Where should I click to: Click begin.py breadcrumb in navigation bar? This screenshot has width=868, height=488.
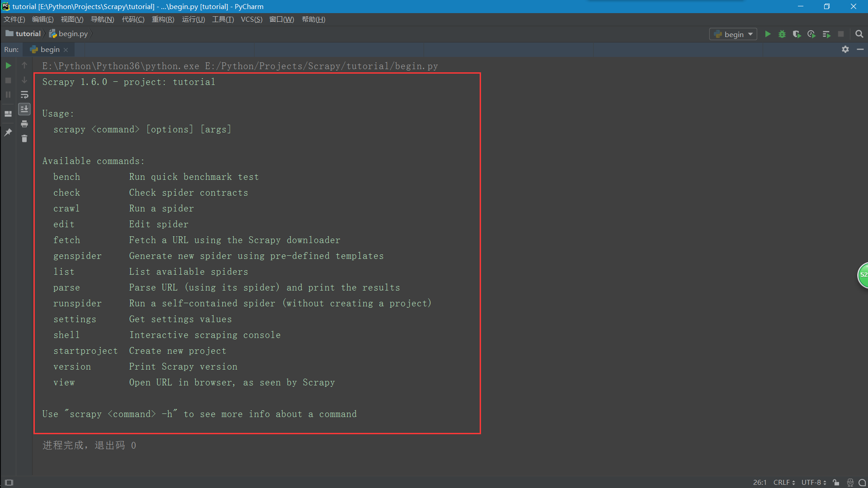tap(69, 33)
